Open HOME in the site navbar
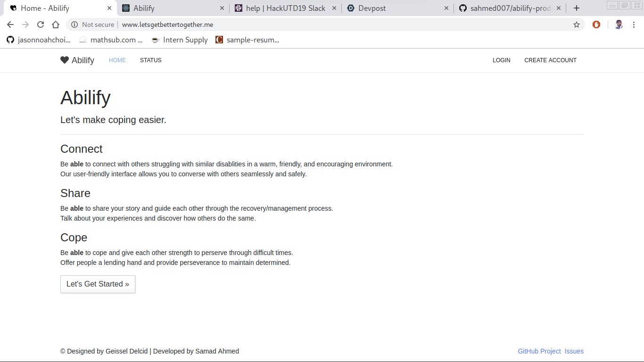644x362 pixels. [x=117, y=60]
